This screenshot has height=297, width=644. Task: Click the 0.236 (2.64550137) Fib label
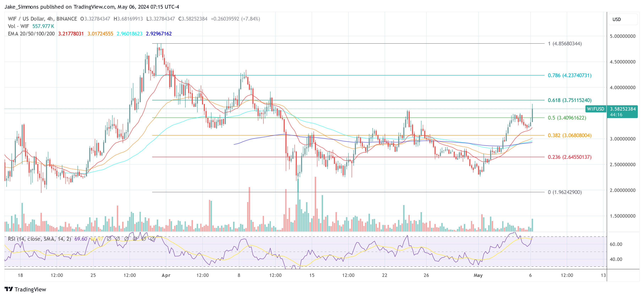[569, 157]
